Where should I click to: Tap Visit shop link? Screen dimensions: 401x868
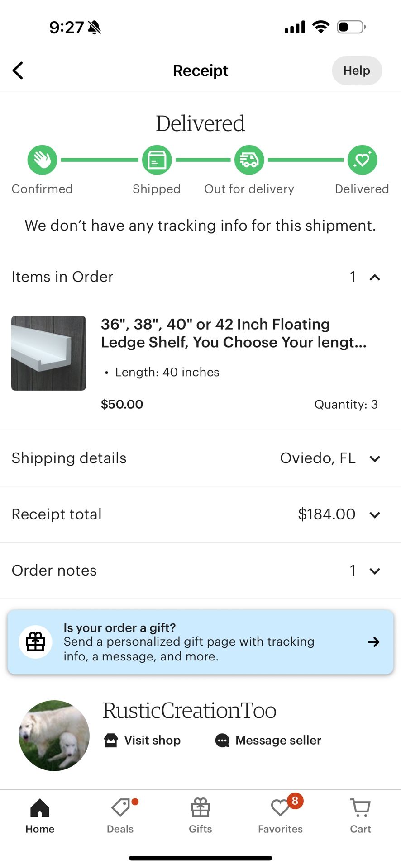143,740
